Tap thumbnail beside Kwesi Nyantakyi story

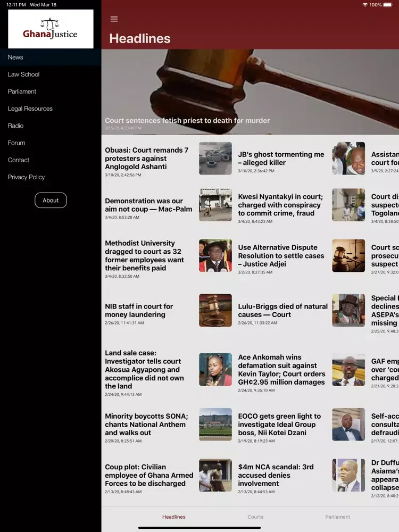pyautogui.click(x=348, y=205)
